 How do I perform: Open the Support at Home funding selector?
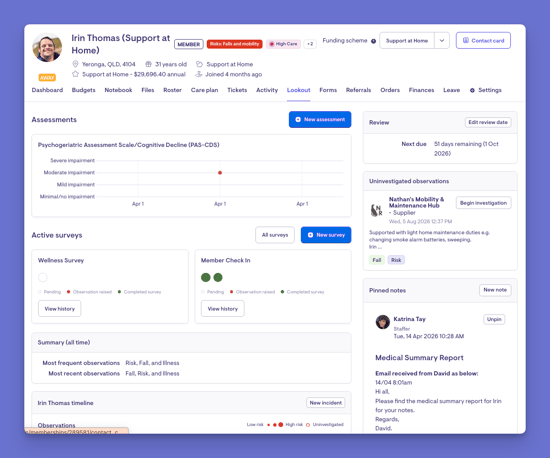[x=407, y=40]
